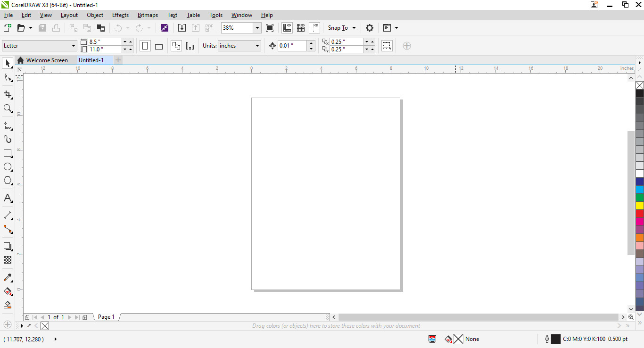The image size is (644, 348).
Task: Pick the Freehand tool
Action: [8, 125]
